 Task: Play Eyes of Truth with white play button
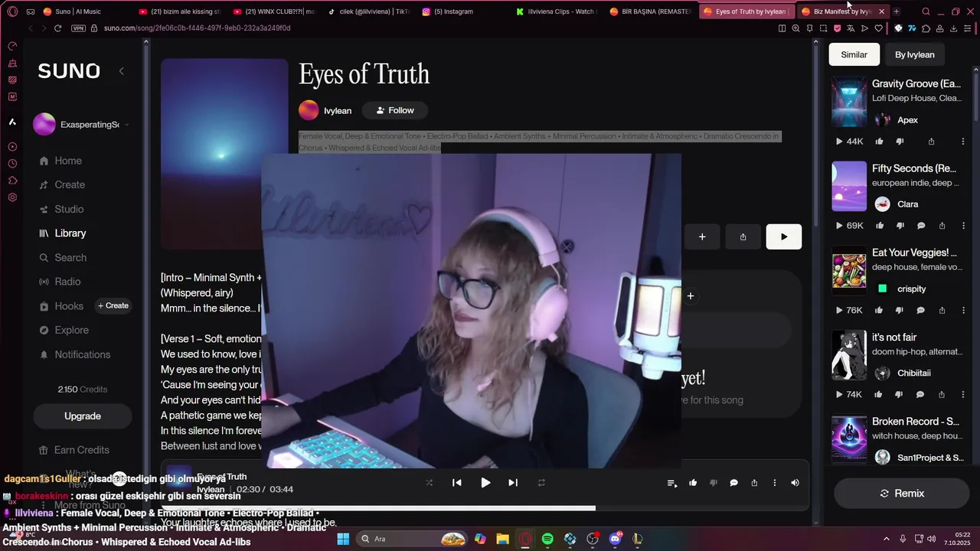pos(784,237)
